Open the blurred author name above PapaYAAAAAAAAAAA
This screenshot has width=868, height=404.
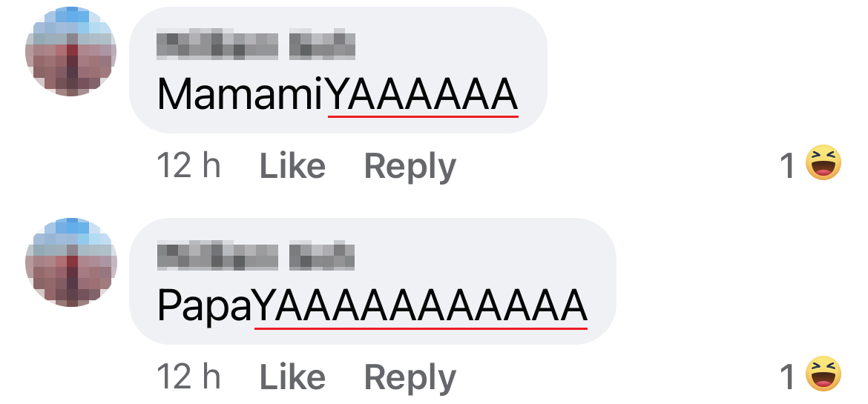point(256,256)
